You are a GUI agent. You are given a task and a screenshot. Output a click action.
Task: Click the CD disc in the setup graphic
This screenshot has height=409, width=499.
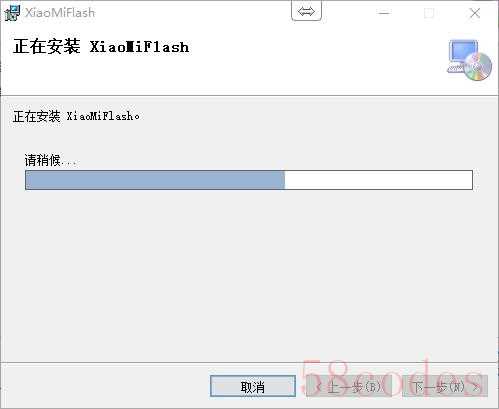tap(478, 67)
